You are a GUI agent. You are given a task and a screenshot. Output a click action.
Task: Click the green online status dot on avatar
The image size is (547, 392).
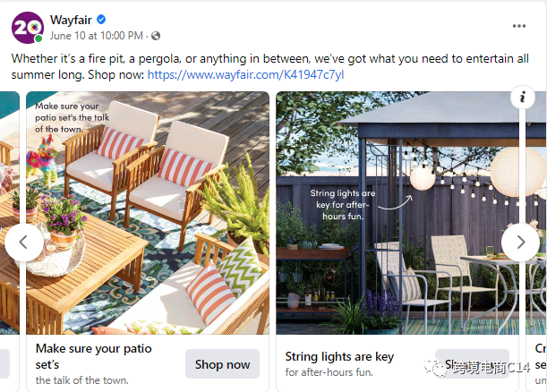pos(38,38)
